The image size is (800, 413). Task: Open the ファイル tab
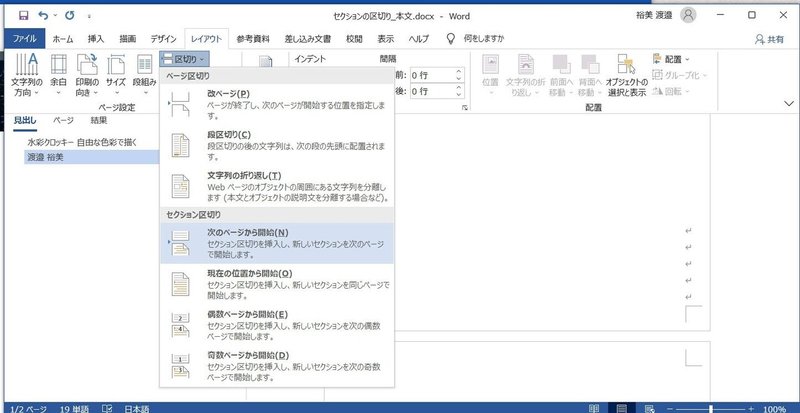(x=24, y=39)
